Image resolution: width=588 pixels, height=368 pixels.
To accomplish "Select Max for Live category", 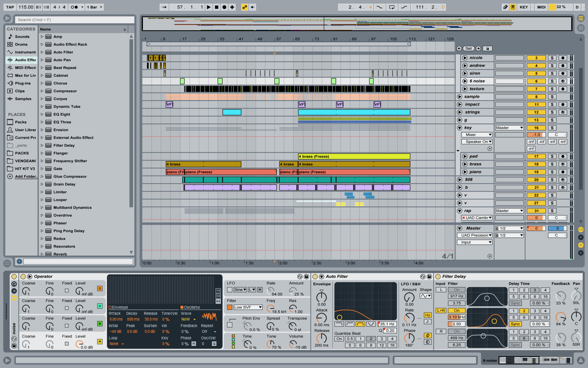I will coord(22,75).
